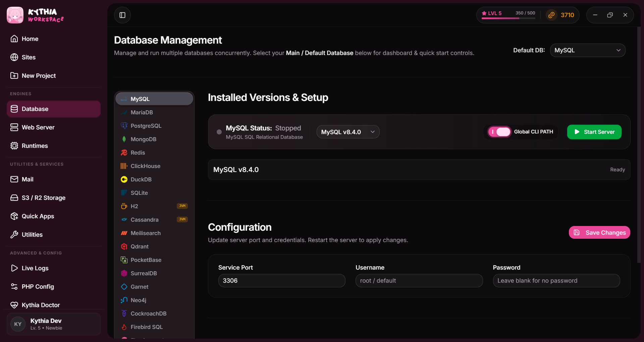This screenshot has height=342, width=644.
Task: Open the MySQL v8.4.0 version dropdown
Action: click(x=348, y=132)
